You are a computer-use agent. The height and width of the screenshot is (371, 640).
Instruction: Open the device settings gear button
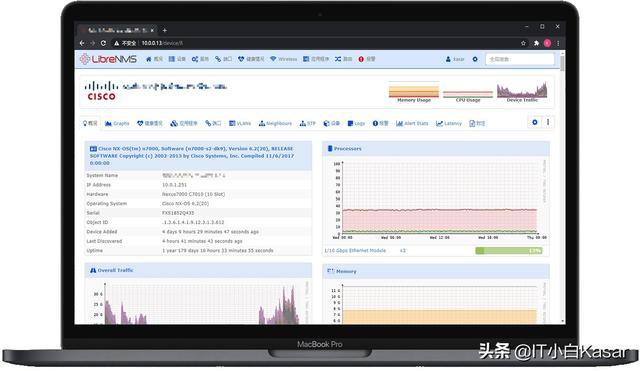[x=535, y=122]
